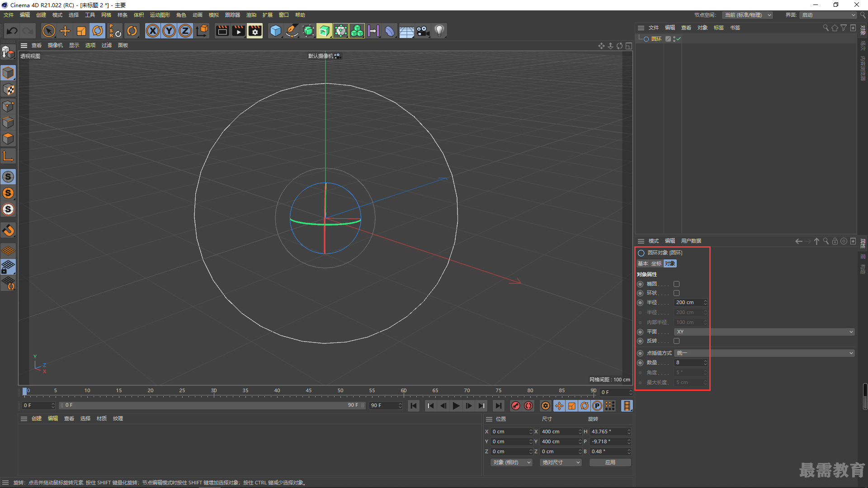Toggle the 环状 checkbox
Viewport: 868px width, 488px height.
(x=677, y=293)
